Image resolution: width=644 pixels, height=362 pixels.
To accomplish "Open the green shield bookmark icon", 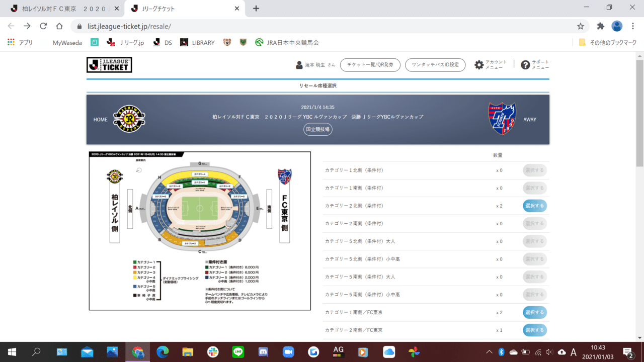I will tap(243, 43).
